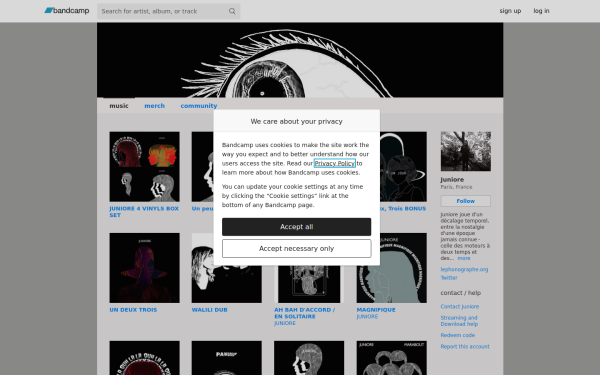Switch to the community tab

click(x=199, y=106)
